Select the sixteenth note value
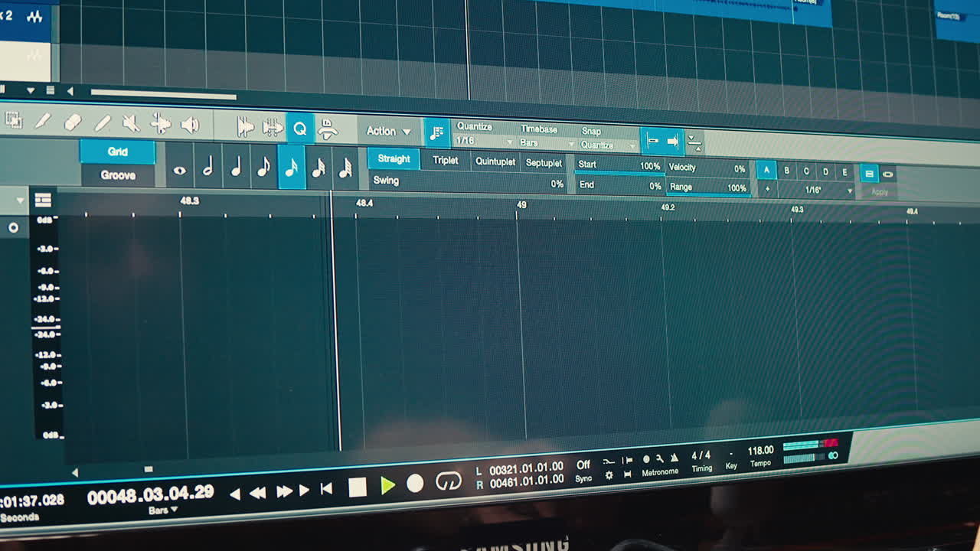This screenshot has width=980, height=551. click(x=290, y=168)
